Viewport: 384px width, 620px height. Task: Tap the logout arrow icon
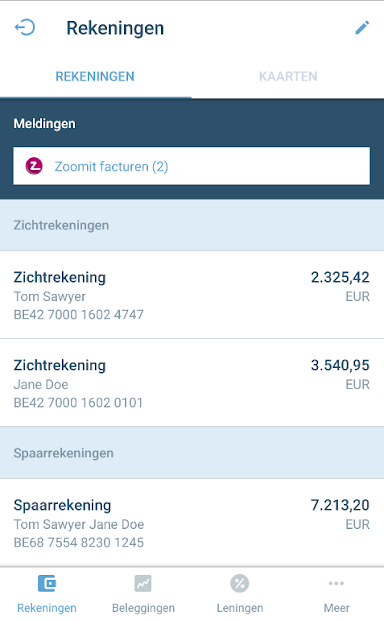click(25, 28)
